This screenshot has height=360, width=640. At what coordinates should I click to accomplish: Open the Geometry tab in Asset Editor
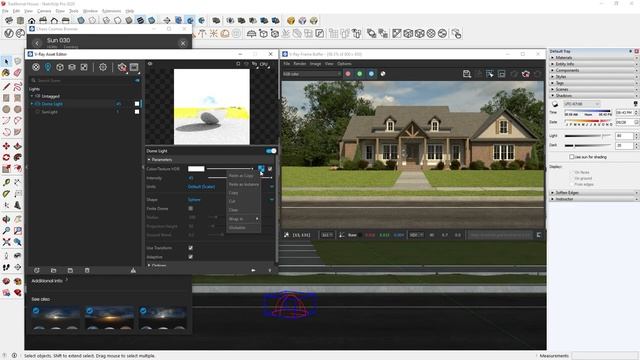coord(60,67)
